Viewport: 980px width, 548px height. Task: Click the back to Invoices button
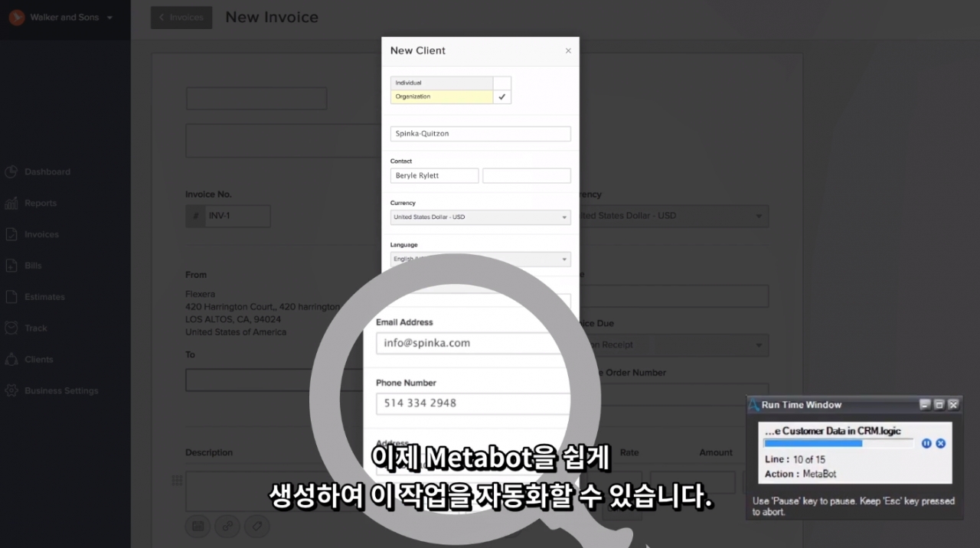pyautogui.click(x=181, y=18)
